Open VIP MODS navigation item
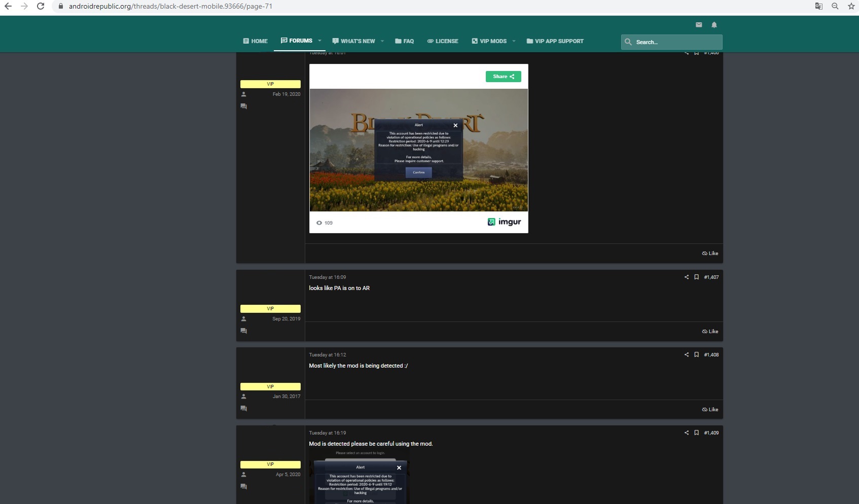 pos(489,41)
